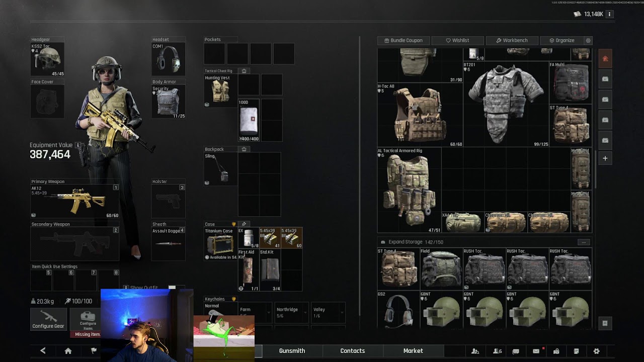Image resolution: width=644 pixels, height=362 pixels.
Task: Click Expand Storage
Action: tap(406, 242)
